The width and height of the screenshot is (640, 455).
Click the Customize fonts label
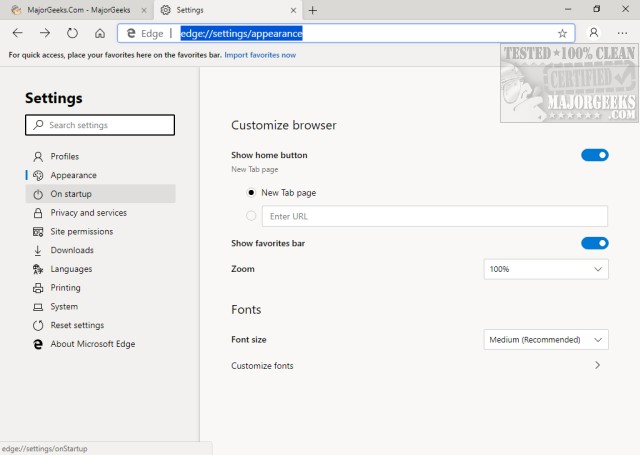coord(262,366)
